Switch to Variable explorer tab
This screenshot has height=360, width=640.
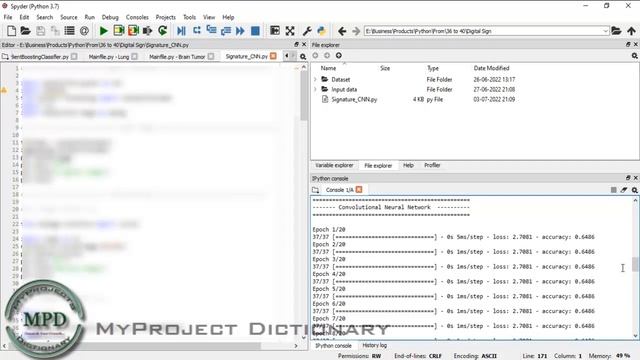pyautogui.click(x=334, y=165)
